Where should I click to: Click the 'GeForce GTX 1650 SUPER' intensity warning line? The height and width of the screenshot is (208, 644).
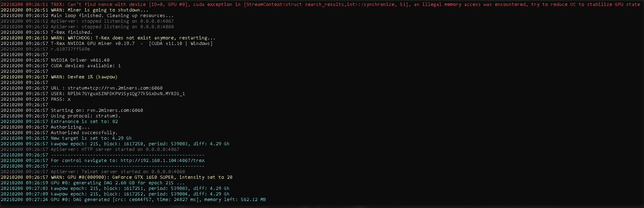pos(117,177)
